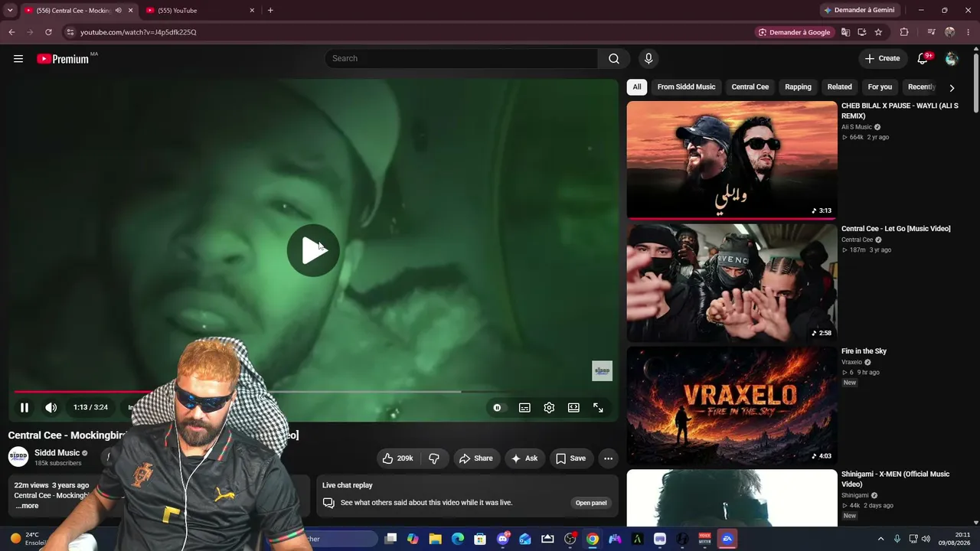Filter by From Siddd Music chip
Screen dimensions: 980x551
(x=686, y=86)
